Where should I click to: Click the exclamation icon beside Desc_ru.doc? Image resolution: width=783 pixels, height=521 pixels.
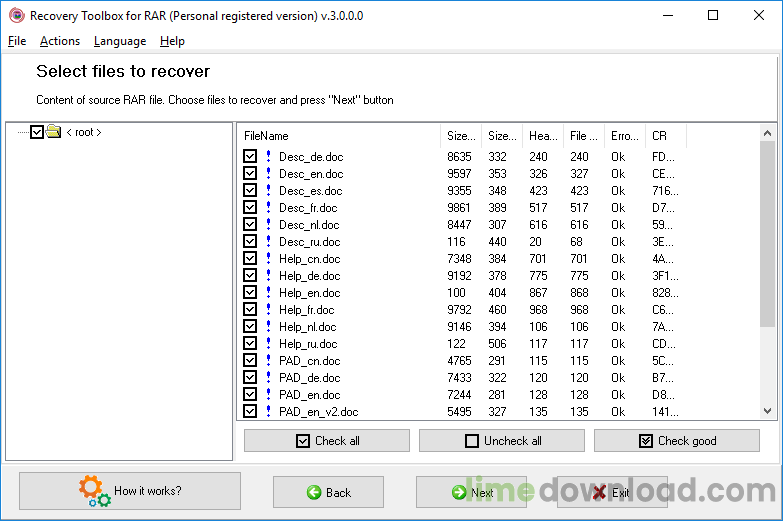point(268,241)
